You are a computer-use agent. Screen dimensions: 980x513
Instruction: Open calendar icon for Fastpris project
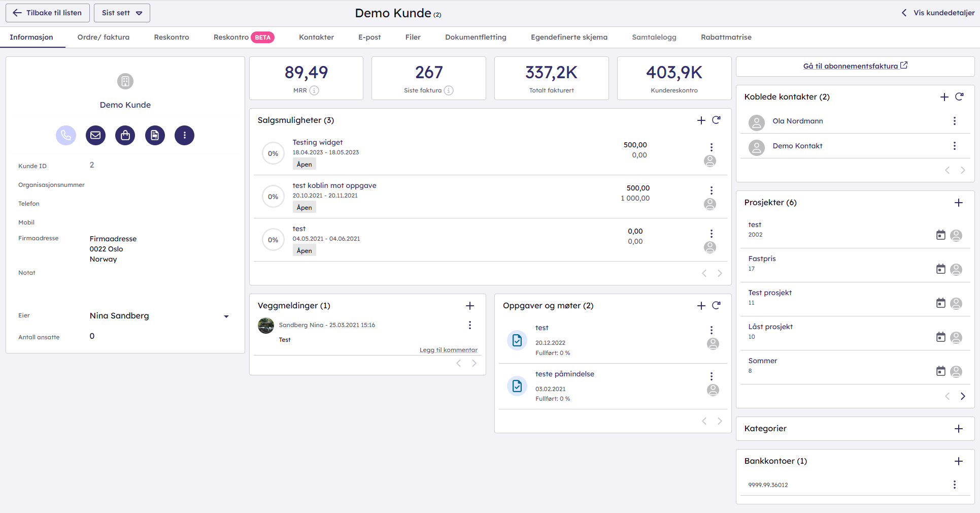pos(940,269)
